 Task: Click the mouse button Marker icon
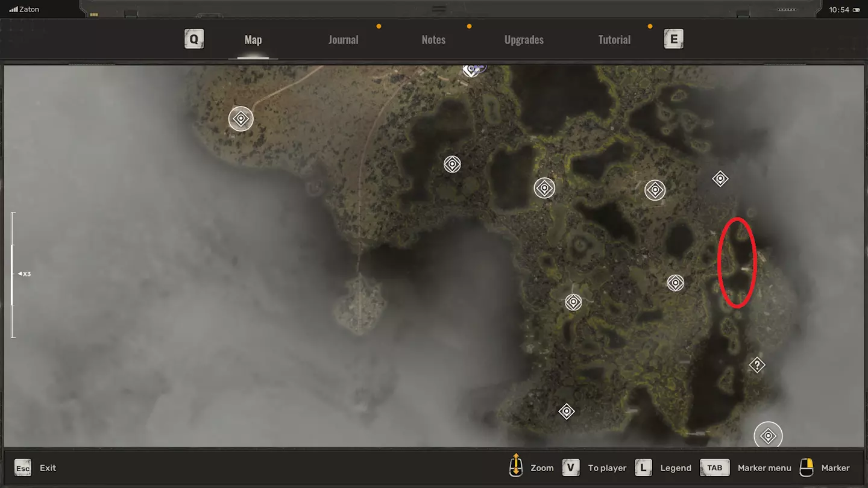[x=807, y=468]
